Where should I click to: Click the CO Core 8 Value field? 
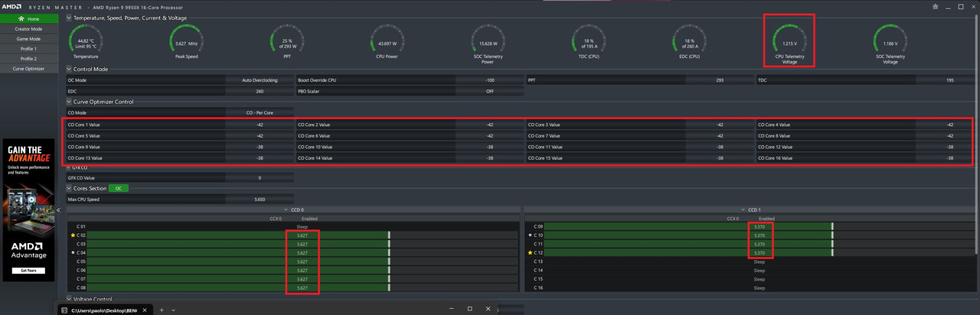click(x=949, y=135)
